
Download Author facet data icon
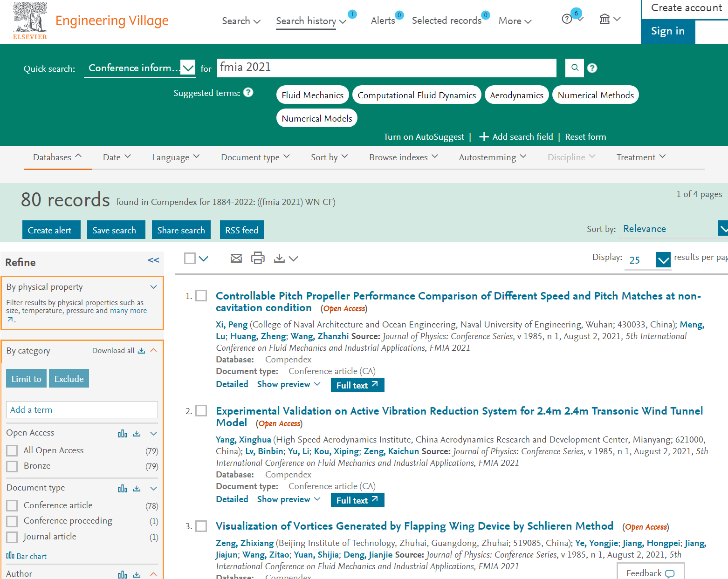pos(137,575)
